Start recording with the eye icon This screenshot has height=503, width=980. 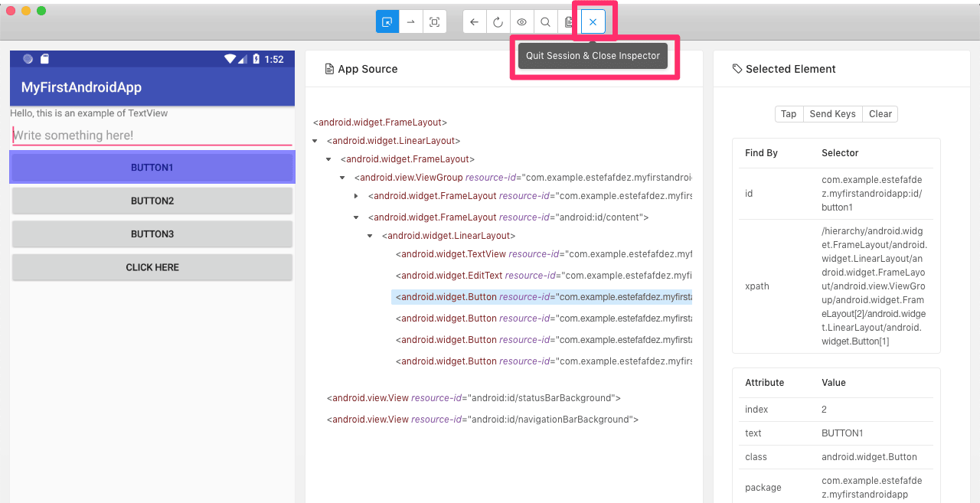point(522,22)
